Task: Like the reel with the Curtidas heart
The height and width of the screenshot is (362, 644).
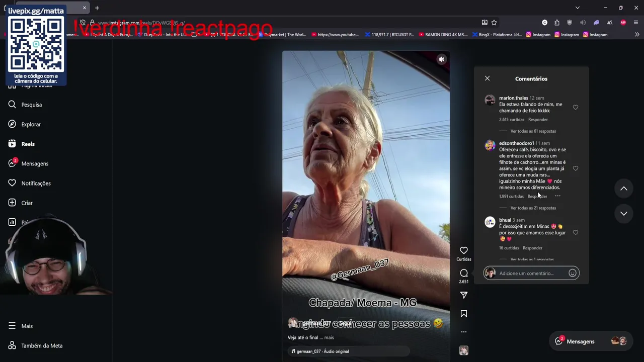Action: [464, 250]
